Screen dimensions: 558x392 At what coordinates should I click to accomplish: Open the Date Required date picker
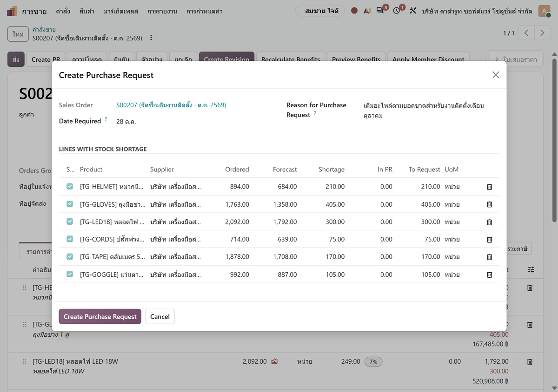pyautogui.click(x=126, y=122)
